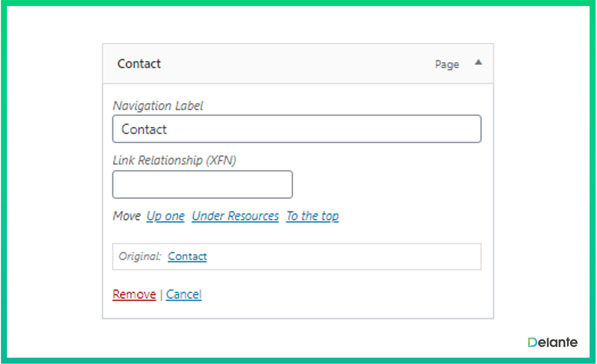This screenshot has width=597, height=364.
Task: Open the Original Contact page link
Action: click(x=187, y=256)
